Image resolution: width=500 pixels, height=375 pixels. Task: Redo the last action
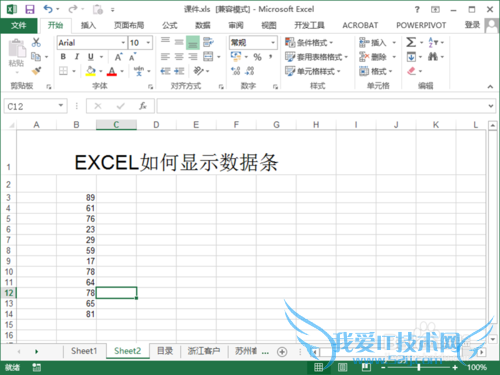pos(73,9)
